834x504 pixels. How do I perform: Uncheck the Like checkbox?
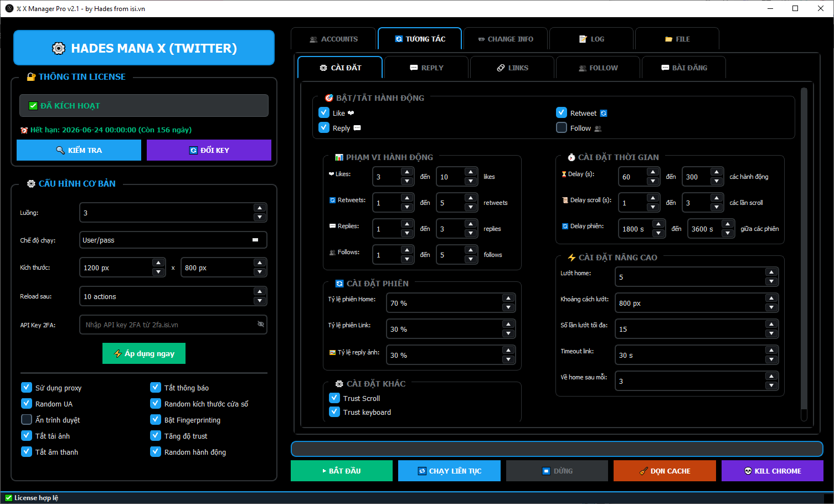coord(324,112)
